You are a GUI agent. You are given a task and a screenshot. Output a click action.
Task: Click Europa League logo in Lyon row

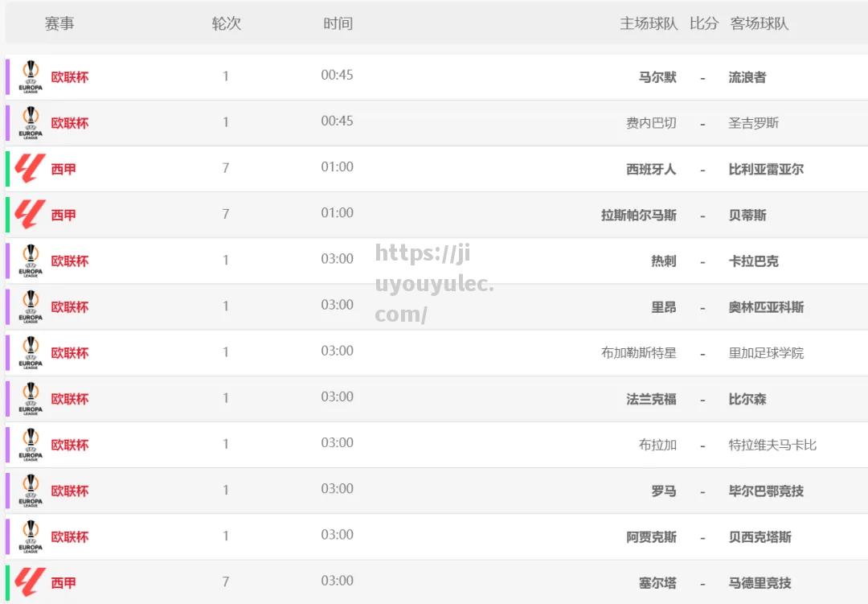click(x=31, y=306)
